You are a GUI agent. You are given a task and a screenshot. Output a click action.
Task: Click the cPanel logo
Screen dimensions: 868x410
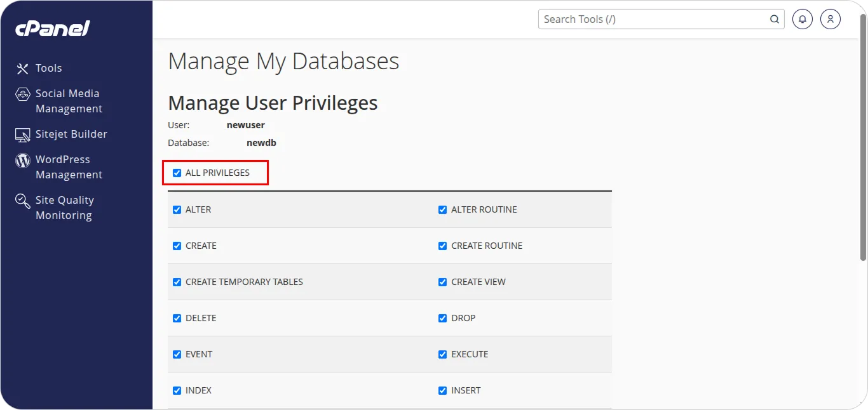click(53, 28)
